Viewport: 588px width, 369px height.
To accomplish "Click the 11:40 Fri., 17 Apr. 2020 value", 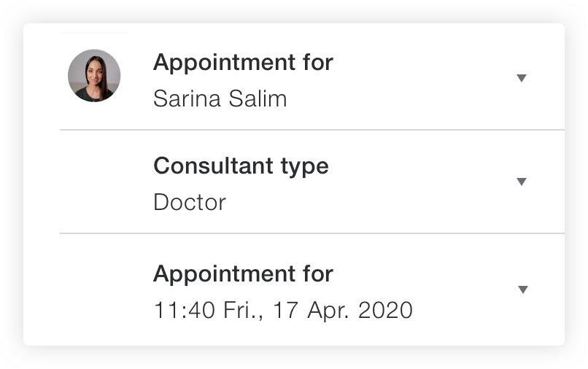I will coord(283,311).
